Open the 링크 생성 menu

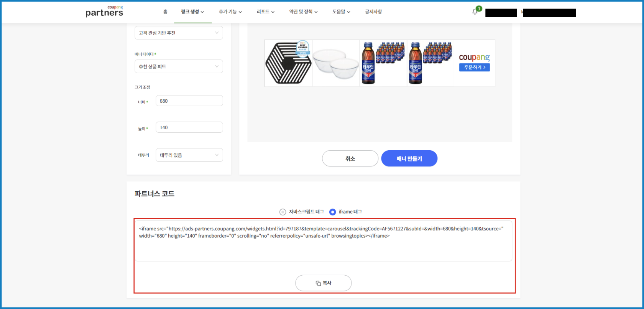(192, 12)
